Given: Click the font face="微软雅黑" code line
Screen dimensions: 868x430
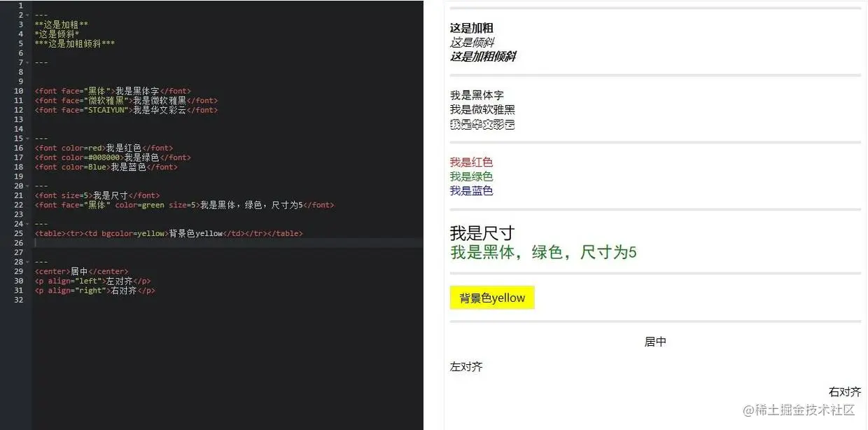Looking at the screenshot, I should [126, 100].
